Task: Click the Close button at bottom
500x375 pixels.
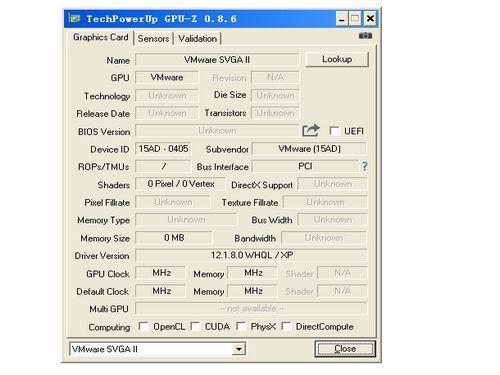Action: 345,349
